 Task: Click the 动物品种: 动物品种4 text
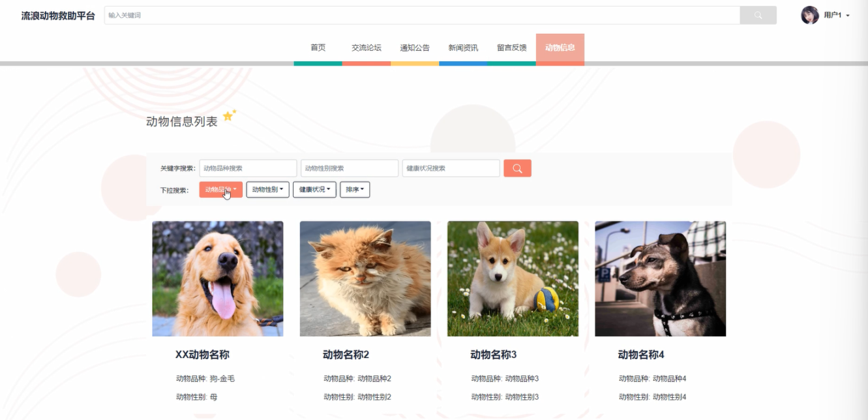click(652, 378)
